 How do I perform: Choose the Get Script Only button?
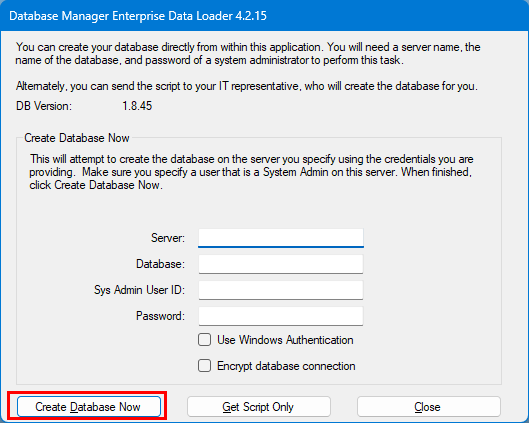click(x=259, y=406)
